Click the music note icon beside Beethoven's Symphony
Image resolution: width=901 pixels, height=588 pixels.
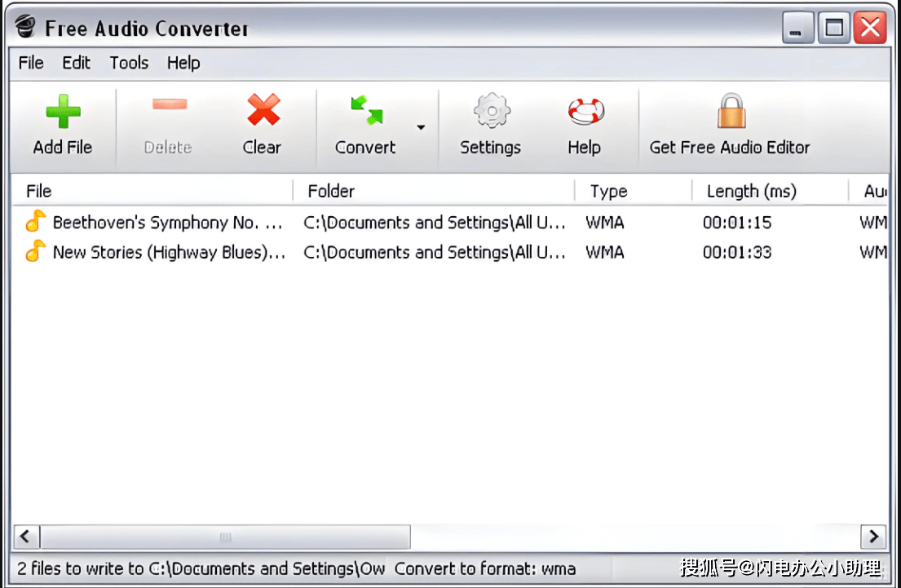click(36, 221)
